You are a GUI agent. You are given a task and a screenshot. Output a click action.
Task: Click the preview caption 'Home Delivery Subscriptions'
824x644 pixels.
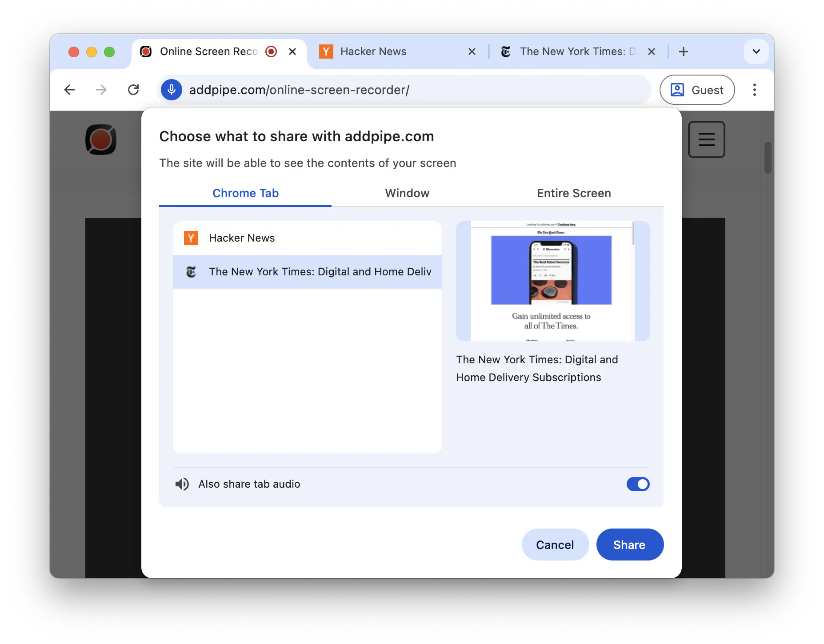pos(528,378)
